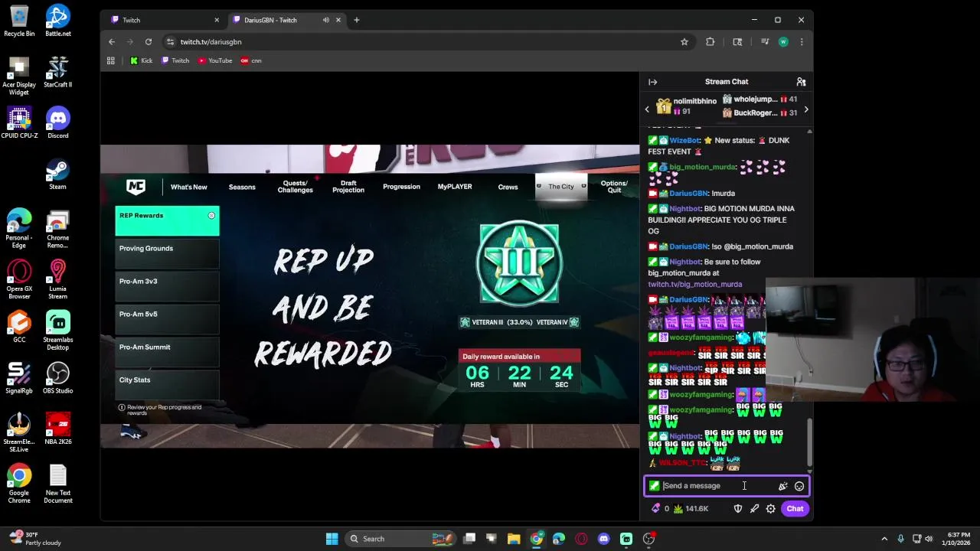The width and height of the screenshot is (980, 551).
Task: Open clock showing 6:37 PM
Action: click(958, 539)
